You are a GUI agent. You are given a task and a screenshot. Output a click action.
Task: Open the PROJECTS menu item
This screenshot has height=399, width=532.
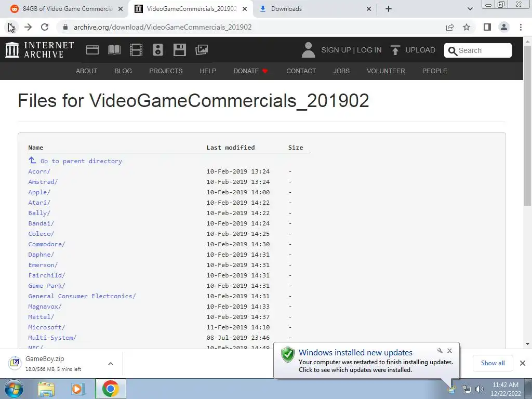pos(166,71)
